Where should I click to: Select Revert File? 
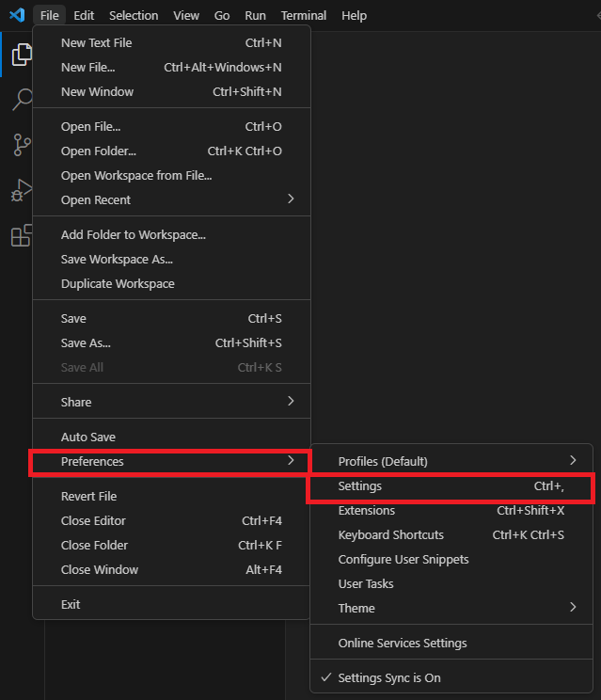click(x=171, y=497)
